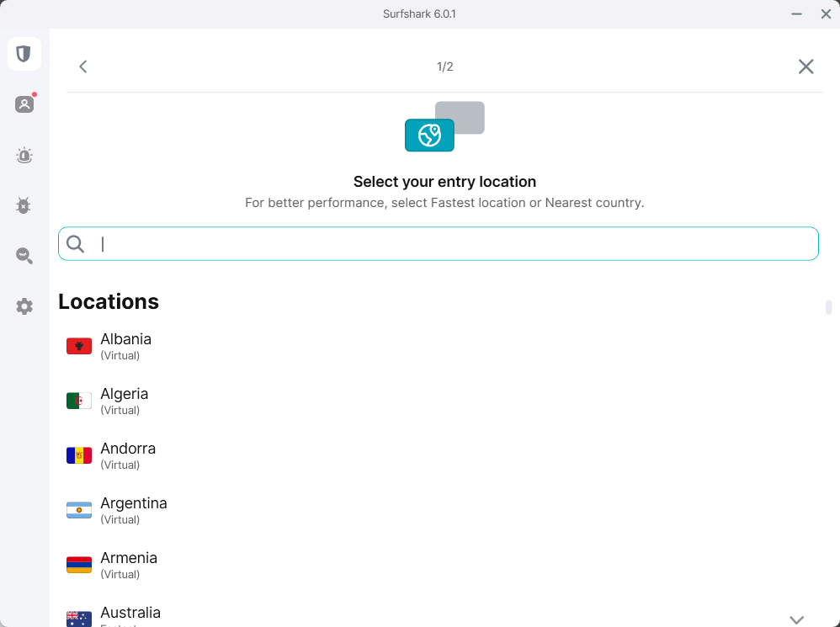Select Albania (Virtual) location
The height and width of the screenshot is (627, 840).
click(439, 347)
